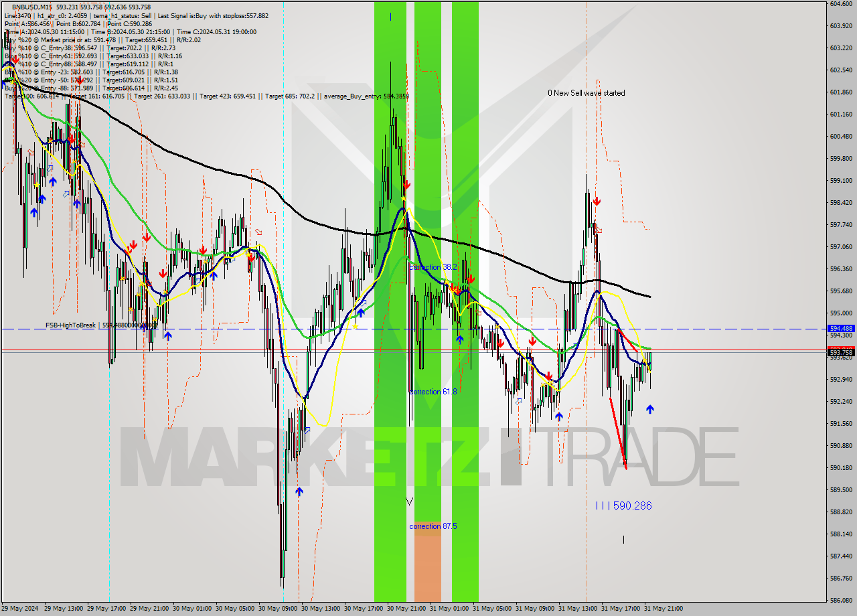Image resolution: width=857 pixels, height=616 pixels.
Task: Click the '30 May 09:00' time axis label
Action: pos(278,609)
